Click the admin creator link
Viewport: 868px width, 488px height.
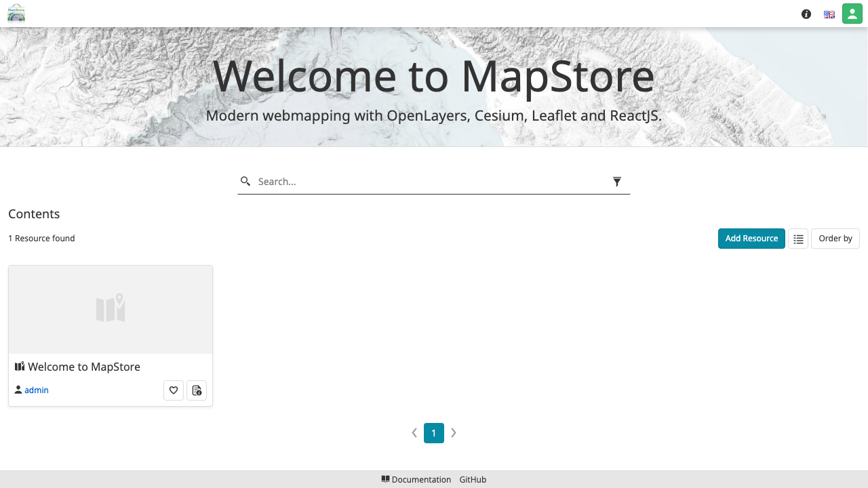37,390
